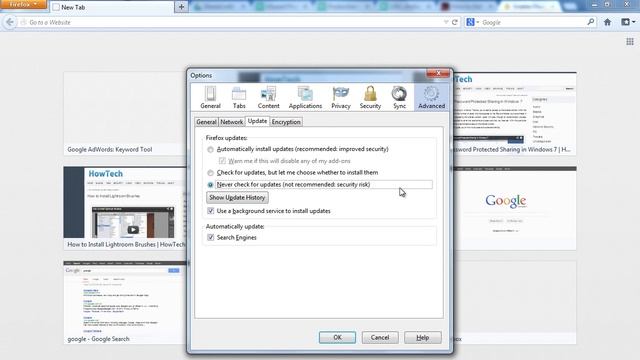Click the browser back arrow button
This screenshot has height=360, width=640.
coord(10,22)
